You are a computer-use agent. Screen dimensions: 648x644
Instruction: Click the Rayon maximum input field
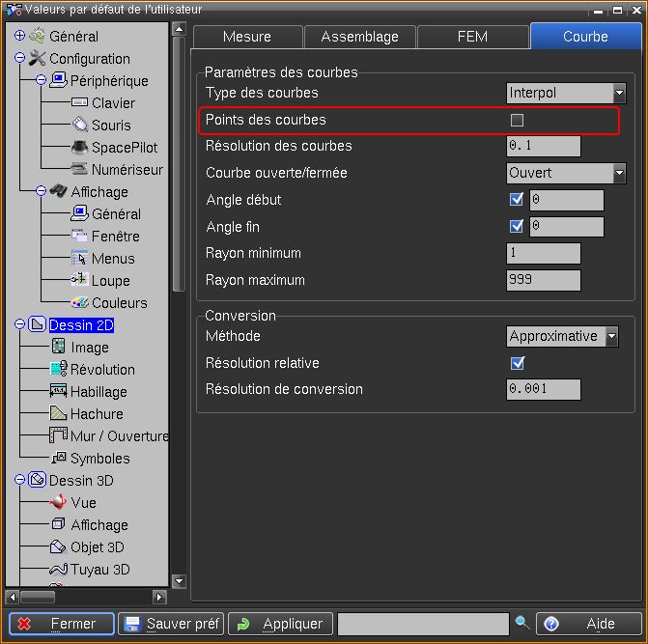[543, 281]
